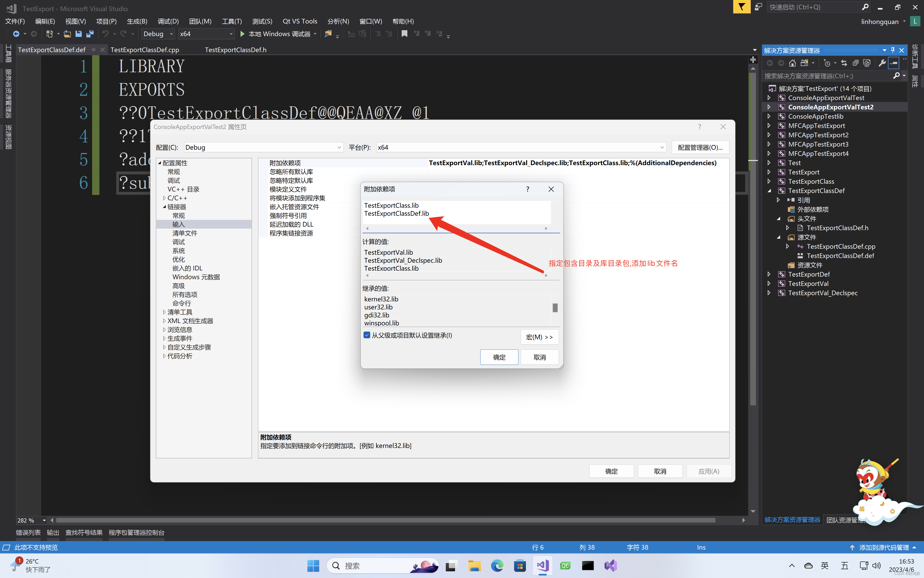This screenshot has width=924, height=578.
Task: Expand the C/C++ node in property tree
Action: point(164,198)
